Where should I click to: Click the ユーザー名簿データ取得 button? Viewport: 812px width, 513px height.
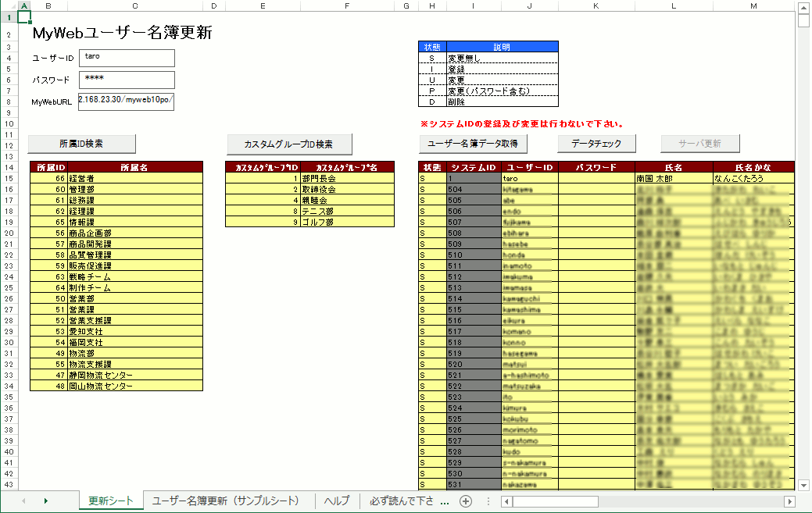[x=473, y=144]
